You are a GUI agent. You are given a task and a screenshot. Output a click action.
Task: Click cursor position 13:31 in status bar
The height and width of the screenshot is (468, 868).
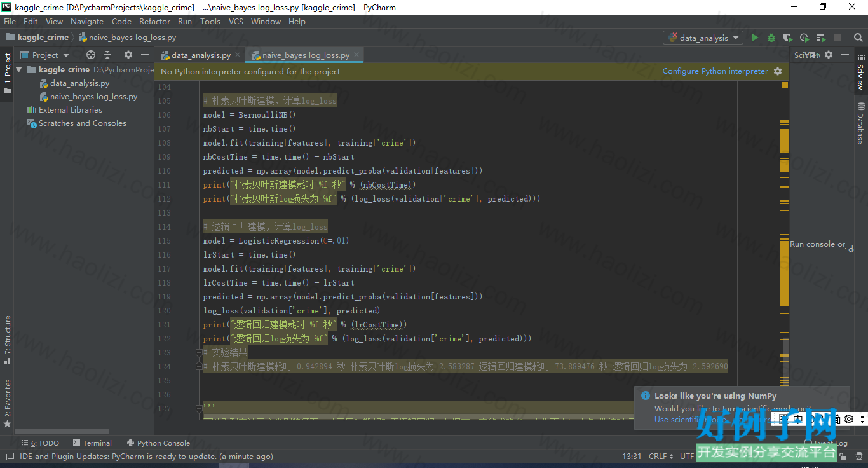tap(632, 456)
